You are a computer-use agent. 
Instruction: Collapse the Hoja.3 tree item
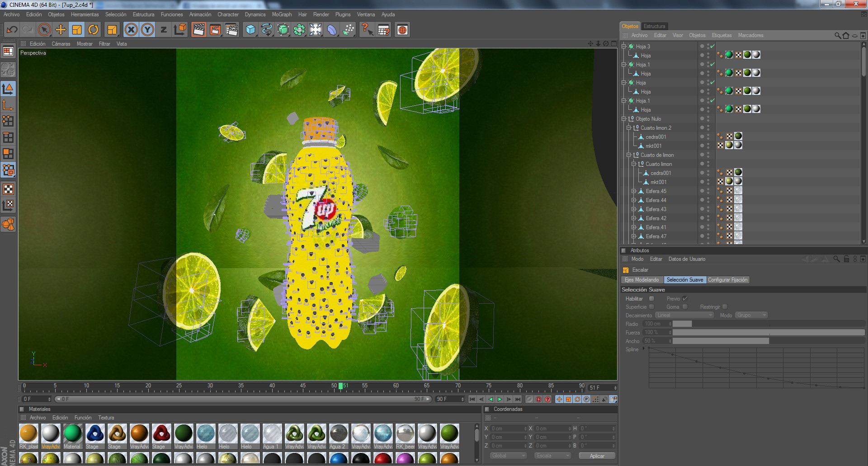click(624, 47)
